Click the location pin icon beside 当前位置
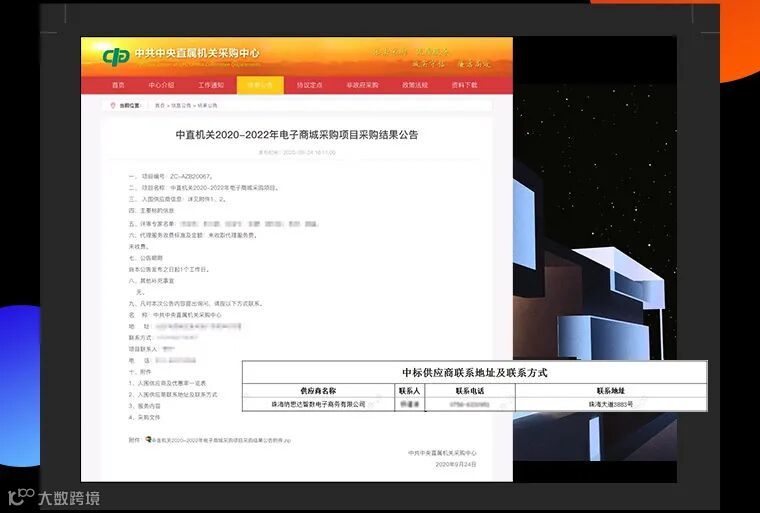The height and width of the screenshot is (513, 760). (x=113, y=105)
